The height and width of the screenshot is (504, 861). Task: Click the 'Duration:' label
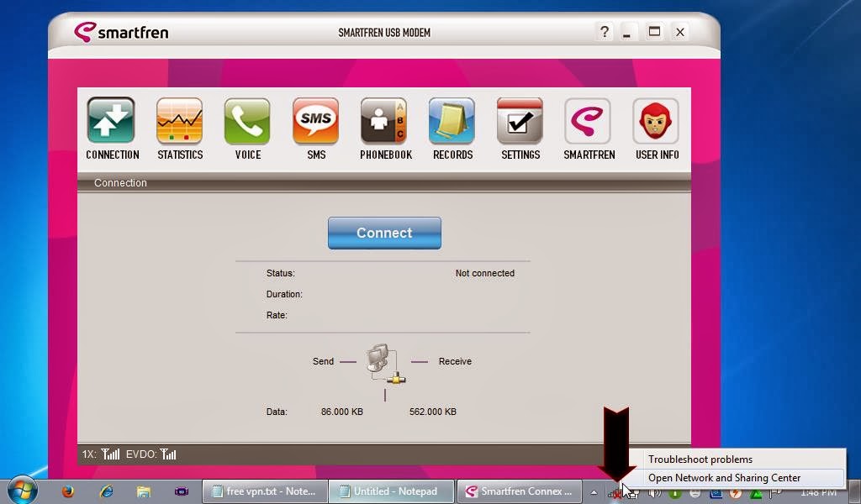(x=284, y=294)
